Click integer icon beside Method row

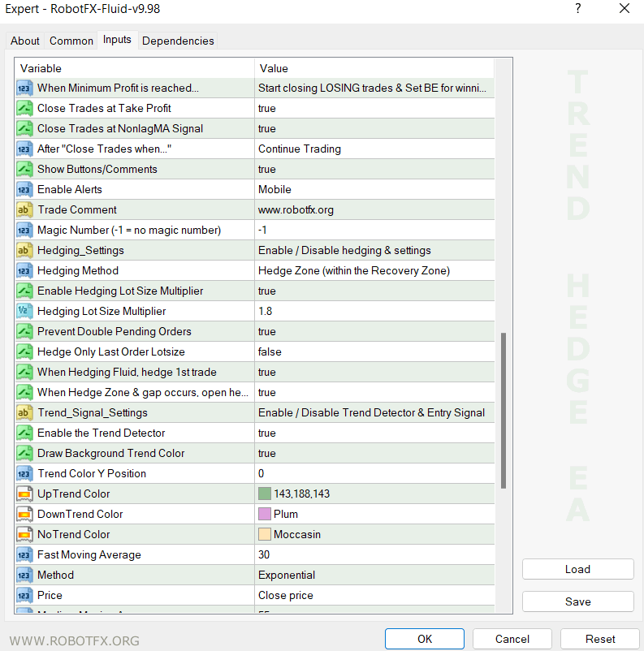pos(24,576)
